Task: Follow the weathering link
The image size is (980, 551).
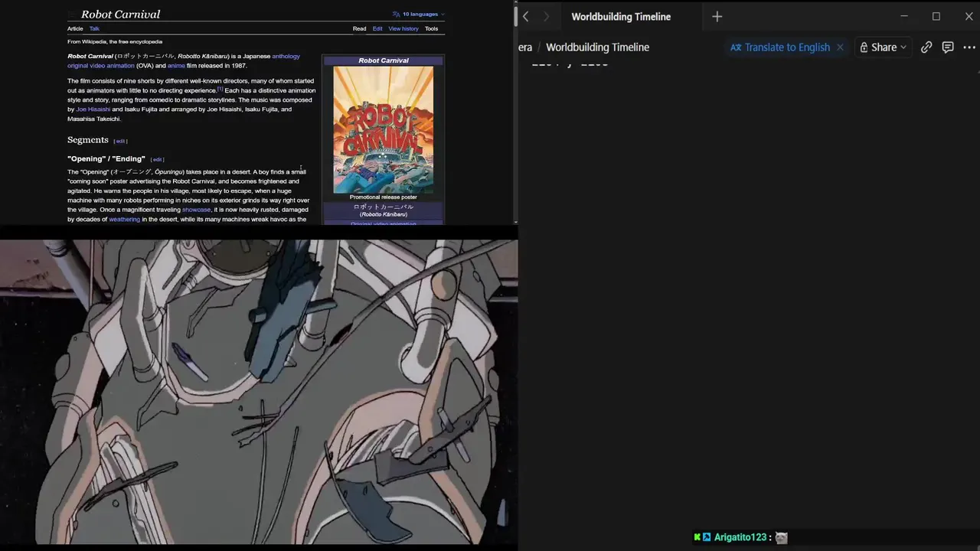Action: coord(124,220)
